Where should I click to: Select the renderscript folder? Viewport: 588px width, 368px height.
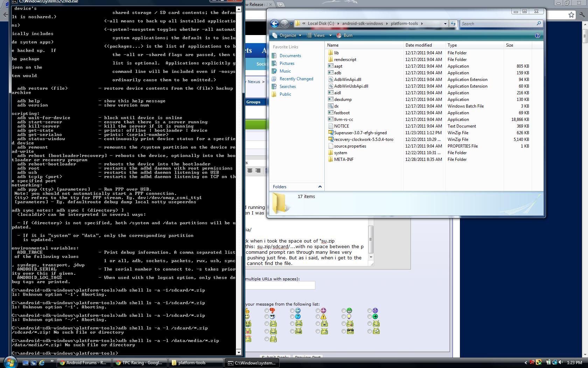[345, 60]
